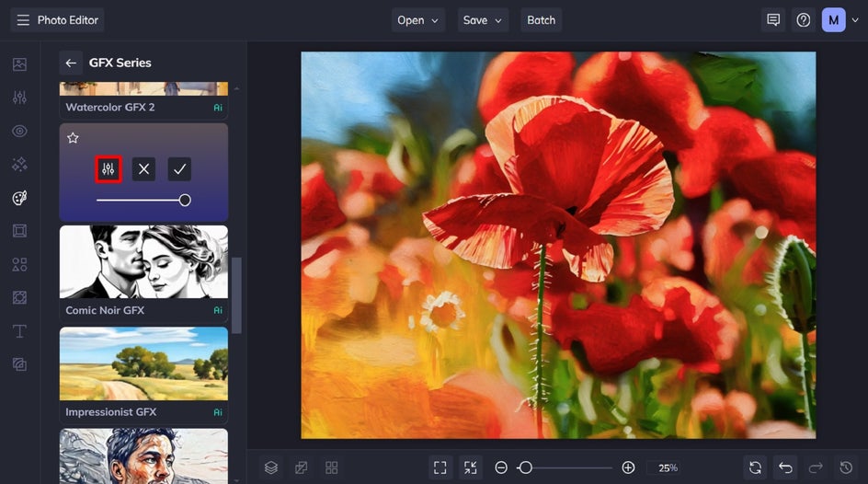
Task: Redo the last action
Action: tap(816, 468)
